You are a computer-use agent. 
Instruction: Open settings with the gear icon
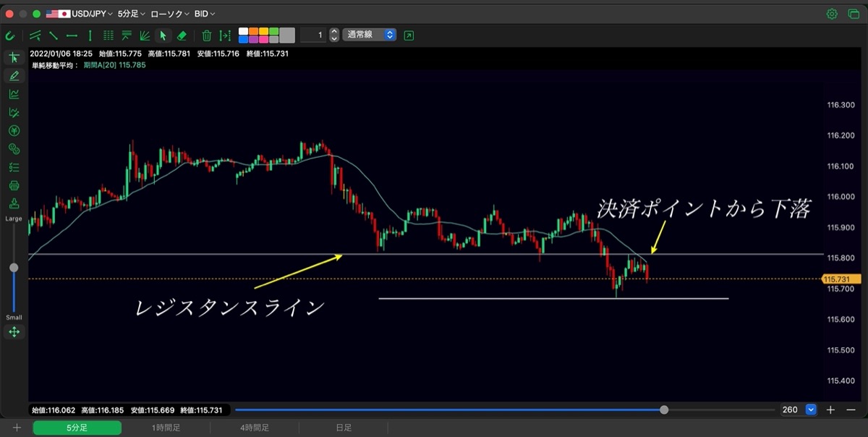coord(832,14)
